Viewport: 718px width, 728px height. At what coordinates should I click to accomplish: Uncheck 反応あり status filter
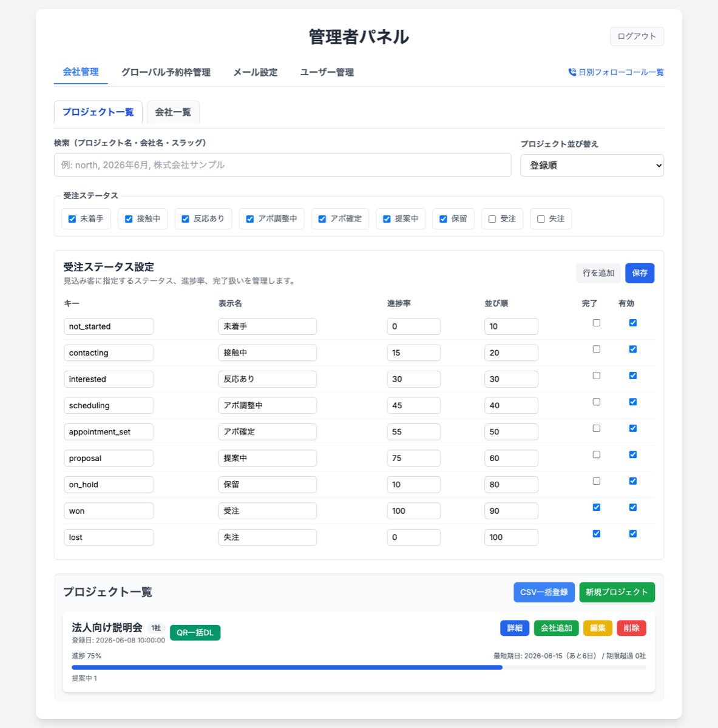pos(185,219)
